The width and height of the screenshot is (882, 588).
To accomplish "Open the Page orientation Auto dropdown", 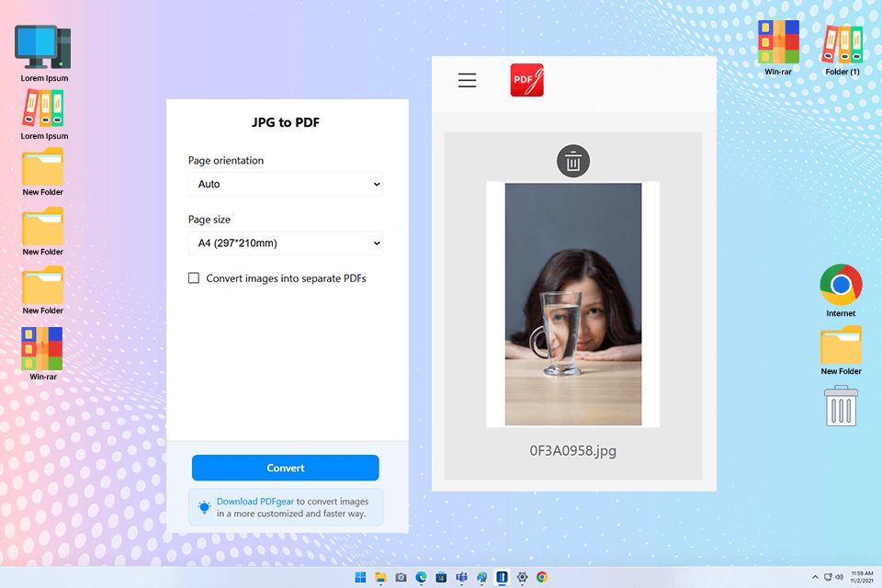I will pos(286,184).
